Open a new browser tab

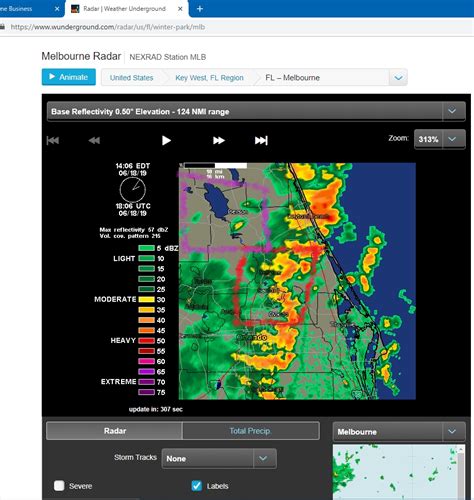tap(200, 9)
